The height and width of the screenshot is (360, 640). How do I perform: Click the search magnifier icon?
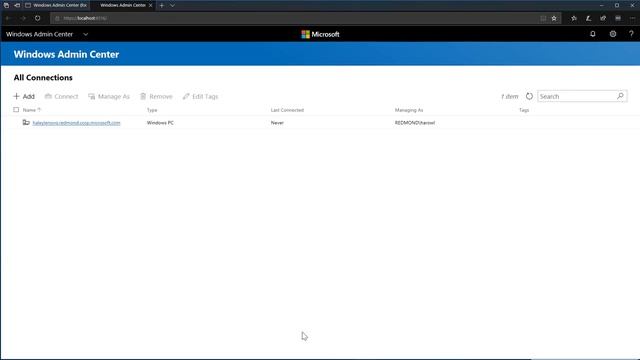(x=620, y=96)
